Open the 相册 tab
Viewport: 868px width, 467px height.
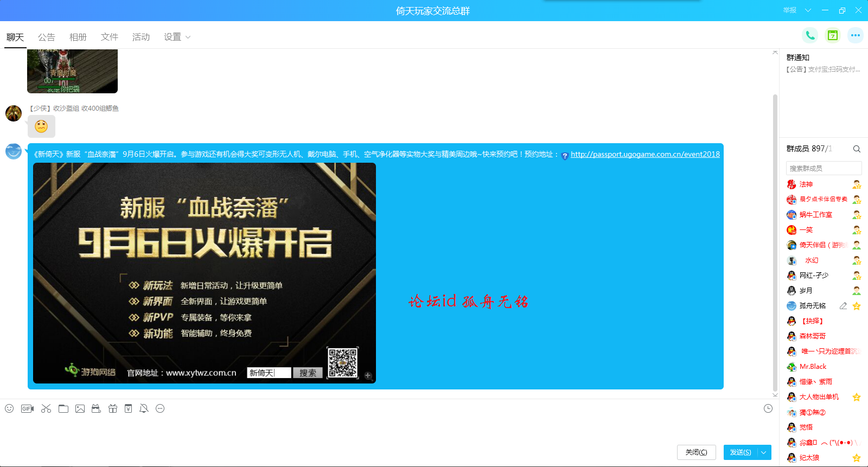click(x=78, y=37)
